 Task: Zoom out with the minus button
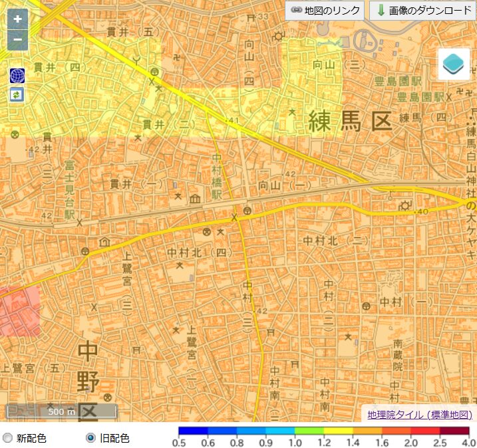click(x=17, y=40)
